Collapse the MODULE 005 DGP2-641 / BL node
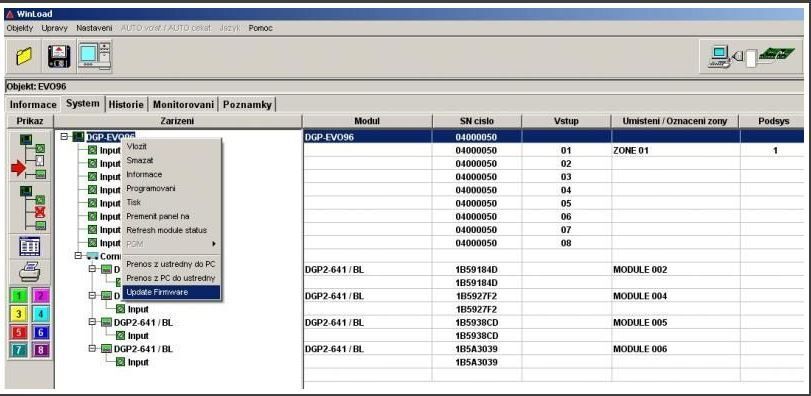This screenshot has height=396, width=811. [92, 322]
